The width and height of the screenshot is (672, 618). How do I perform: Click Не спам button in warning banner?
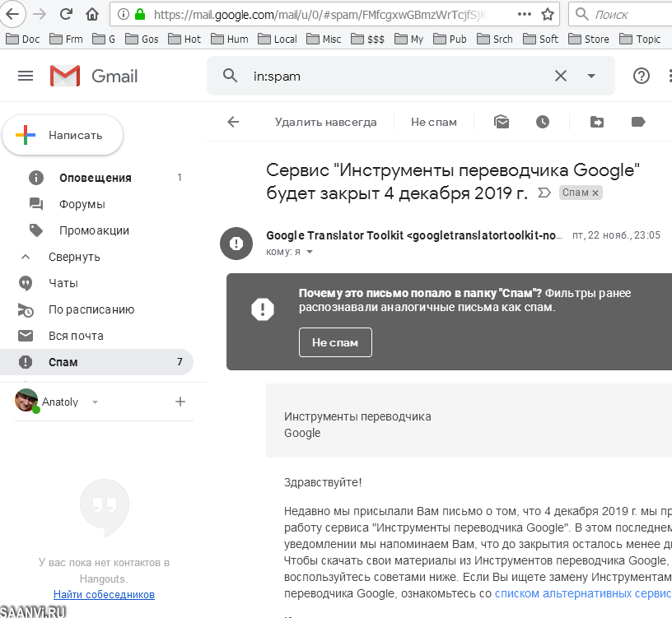coord(335,342)
